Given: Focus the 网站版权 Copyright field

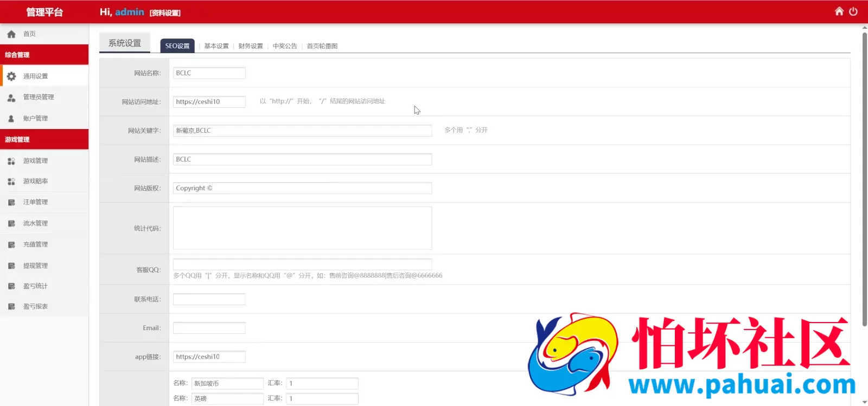Looking at the screenshot, I should [x=303, y=188].
